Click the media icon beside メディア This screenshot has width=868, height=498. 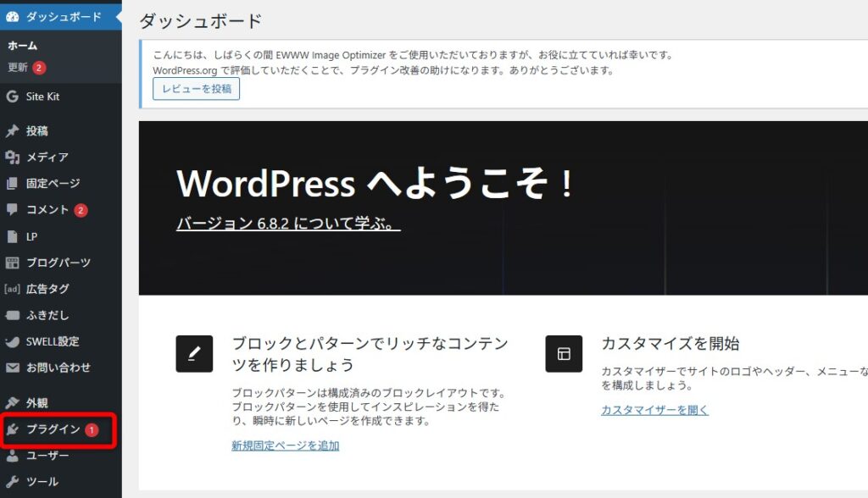(x=12, y=158)
